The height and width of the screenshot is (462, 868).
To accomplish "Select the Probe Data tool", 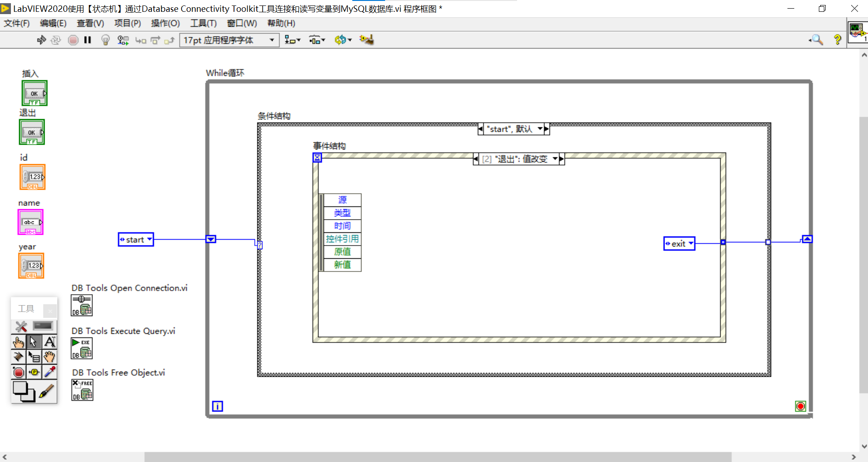I will click(34, 372).
